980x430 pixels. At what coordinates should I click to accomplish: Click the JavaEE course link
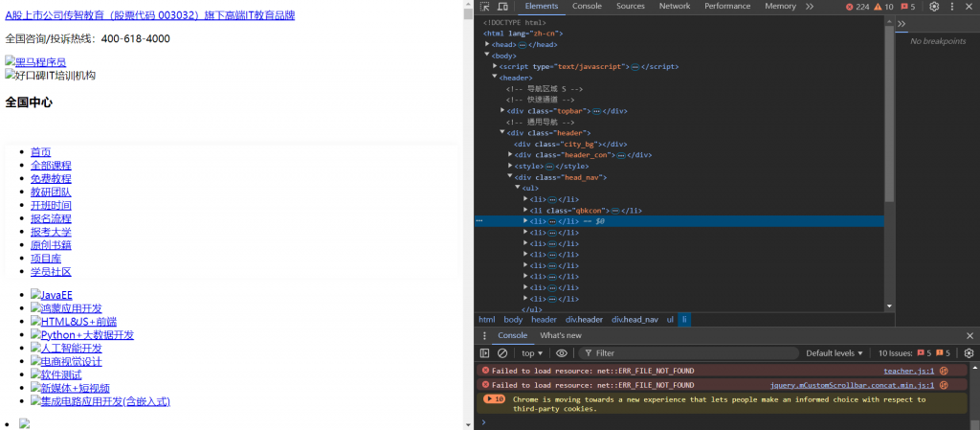52,295
